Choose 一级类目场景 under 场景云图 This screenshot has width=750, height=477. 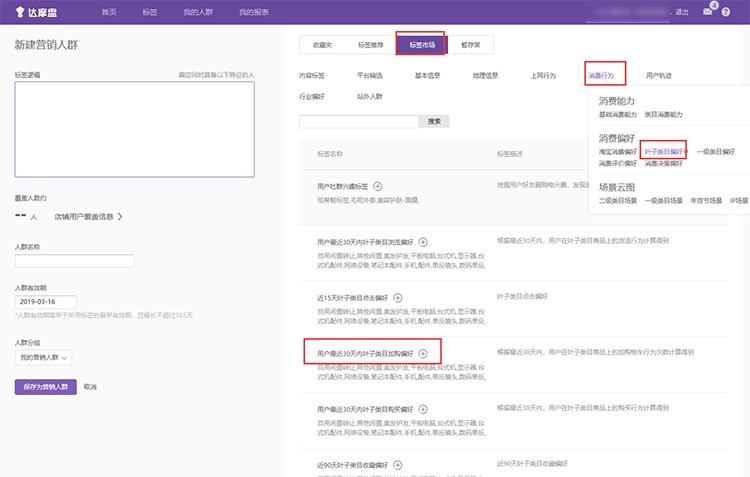(663, 201)
